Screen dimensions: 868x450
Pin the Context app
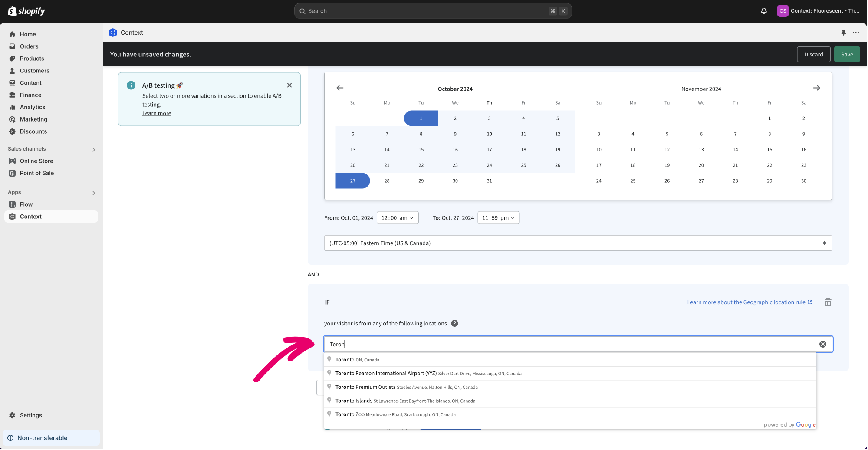(843, 33)
